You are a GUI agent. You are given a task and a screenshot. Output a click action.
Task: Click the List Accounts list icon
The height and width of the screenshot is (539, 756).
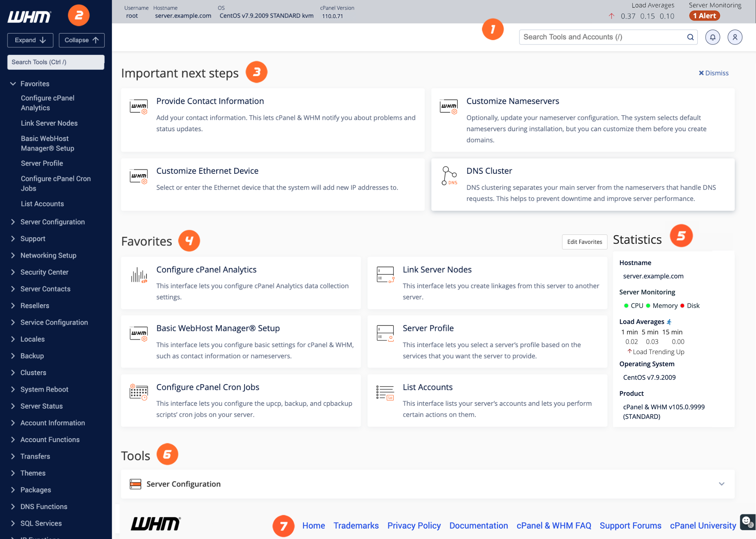click(385, 392)
